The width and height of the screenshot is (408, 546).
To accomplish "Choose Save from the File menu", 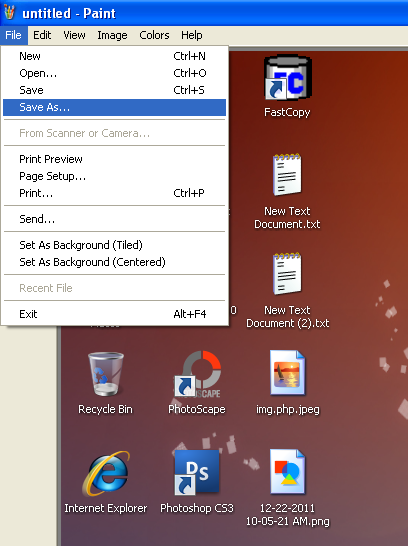I will coord(115,90).
